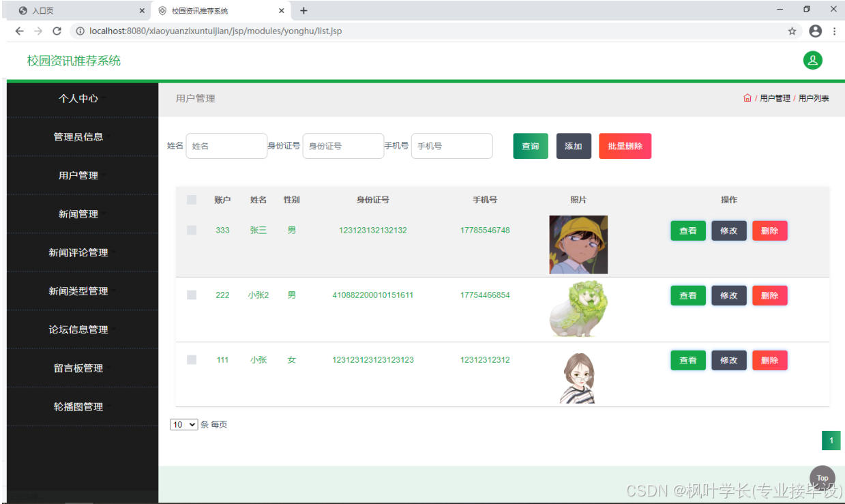Click the 姓名 search input field

point(226,146)
